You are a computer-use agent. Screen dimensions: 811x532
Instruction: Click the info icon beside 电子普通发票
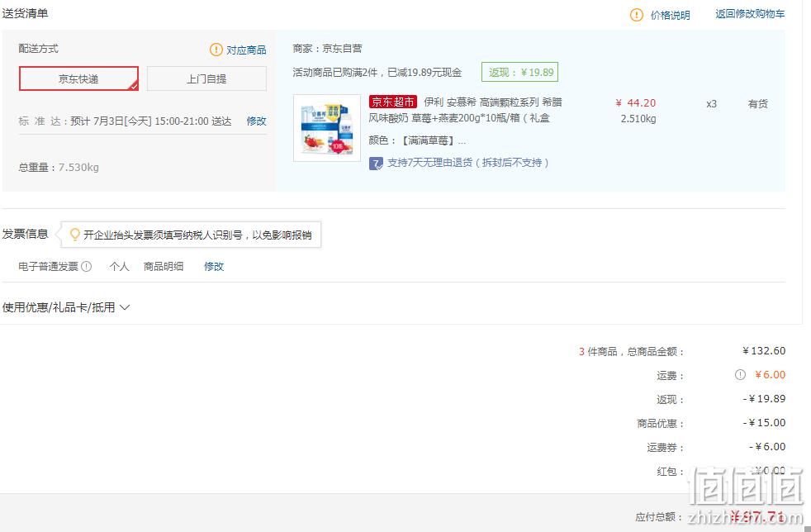(x=87, y=266)
